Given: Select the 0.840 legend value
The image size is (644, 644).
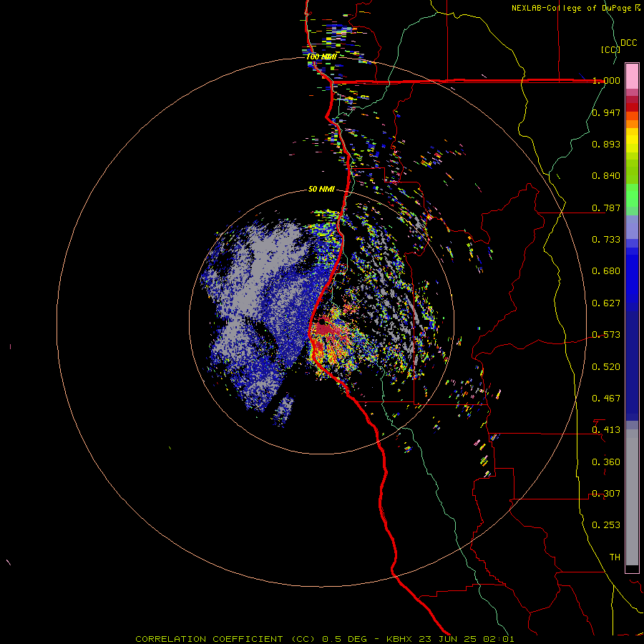Looking at the screenshot, I should (x=606, y=176).
